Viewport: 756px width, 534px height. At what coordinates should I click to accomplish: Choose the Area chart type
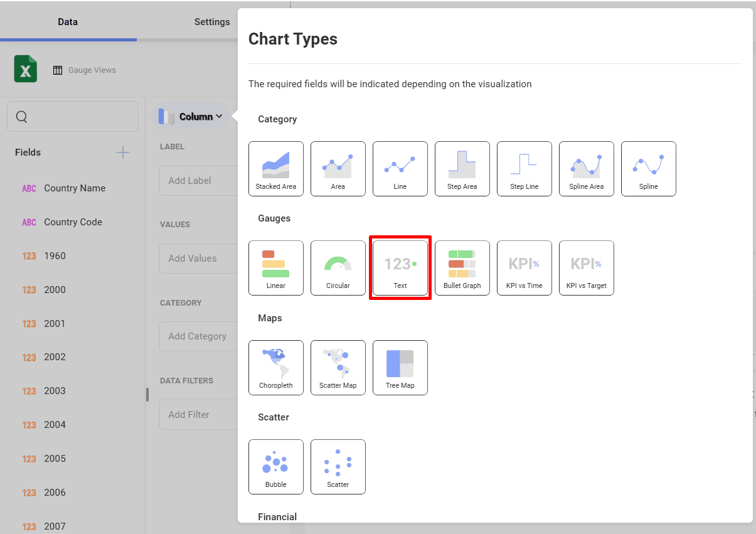pos(338,169)
